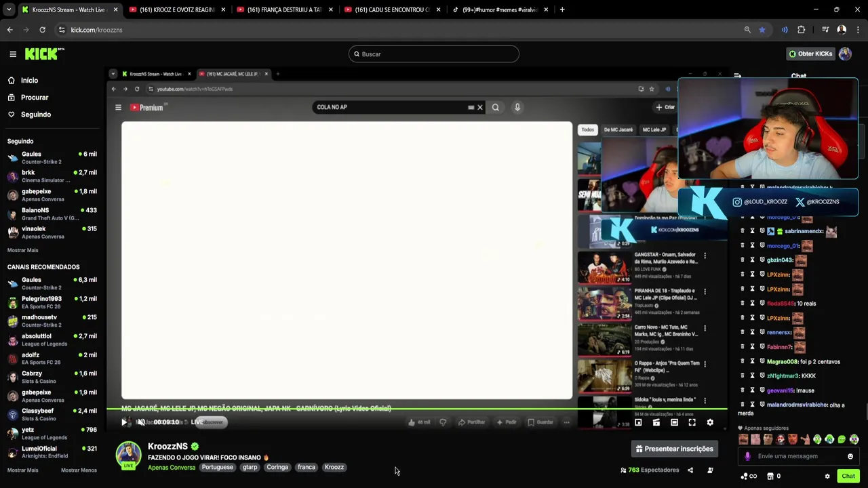The width and height of the screenshot is (868, 488).
Task: Open channel points icon below chat
Action: [749, 476]
